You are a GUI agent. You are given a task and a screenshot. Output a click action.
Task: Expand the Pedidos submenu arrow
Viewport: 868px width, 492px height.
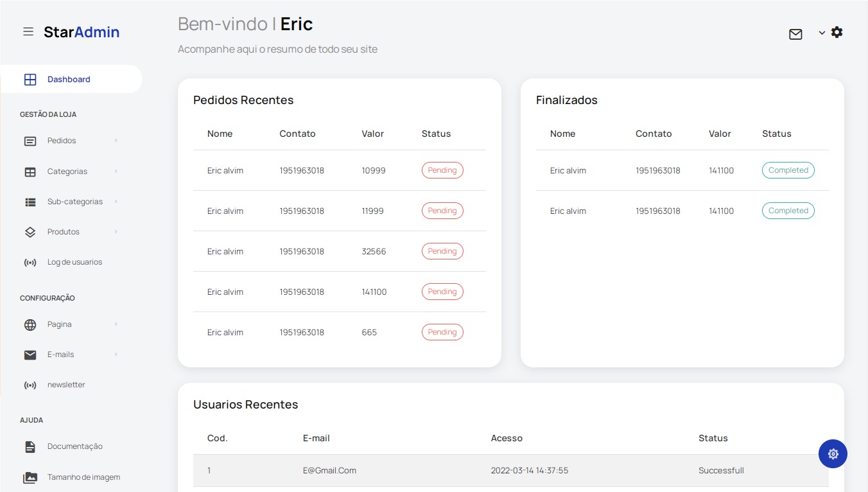coord(116,140)
